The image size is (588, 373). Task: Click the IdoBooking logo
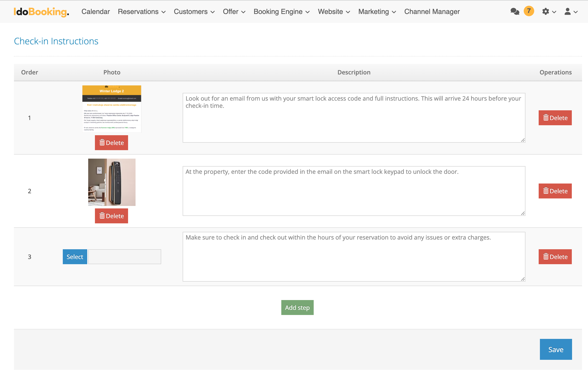point(41,12)
